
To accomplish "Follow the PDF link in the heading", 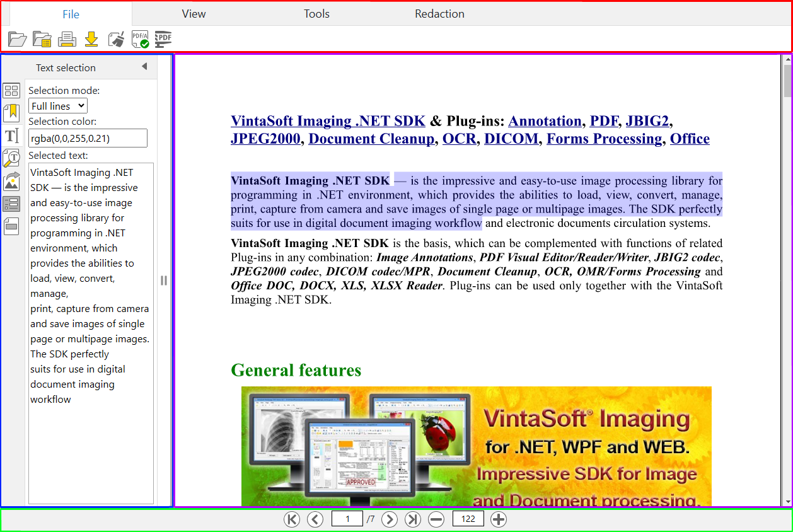I will point(604,121).
